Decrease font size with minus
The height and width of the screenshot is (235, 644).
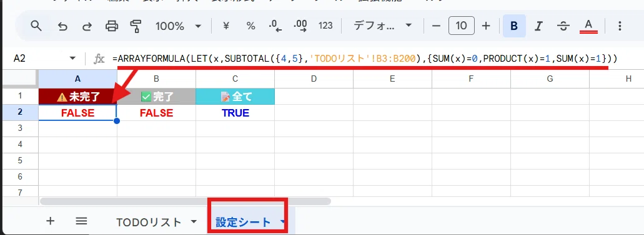(x=436, y=26)
